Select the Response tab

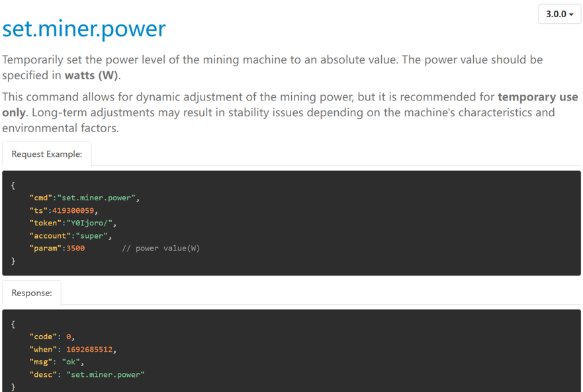(x=32, y=293)
